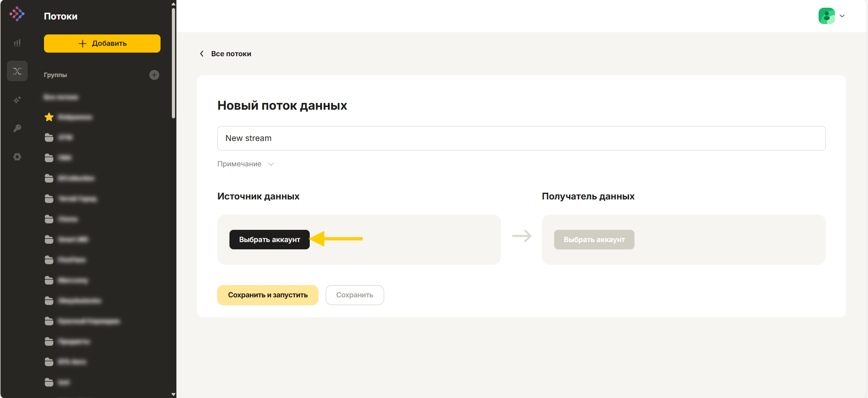Focus the New stream name field

coord(521,138)
